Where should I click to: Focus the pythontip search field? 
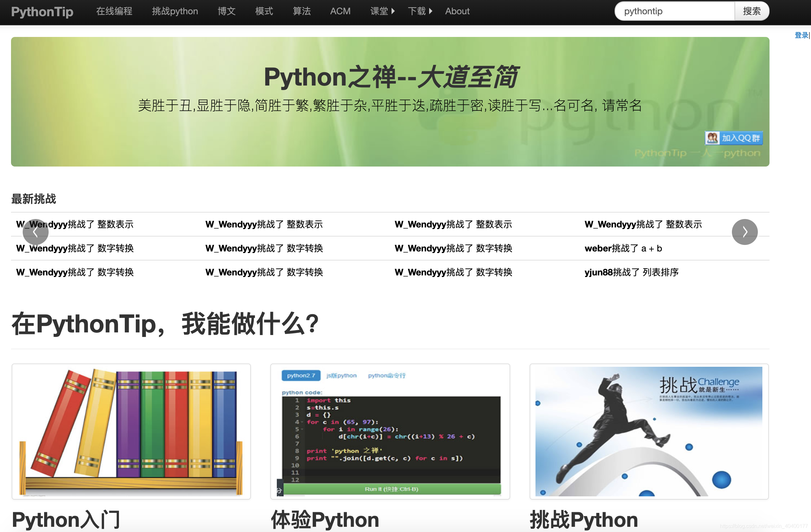click(x=674, y=11)
